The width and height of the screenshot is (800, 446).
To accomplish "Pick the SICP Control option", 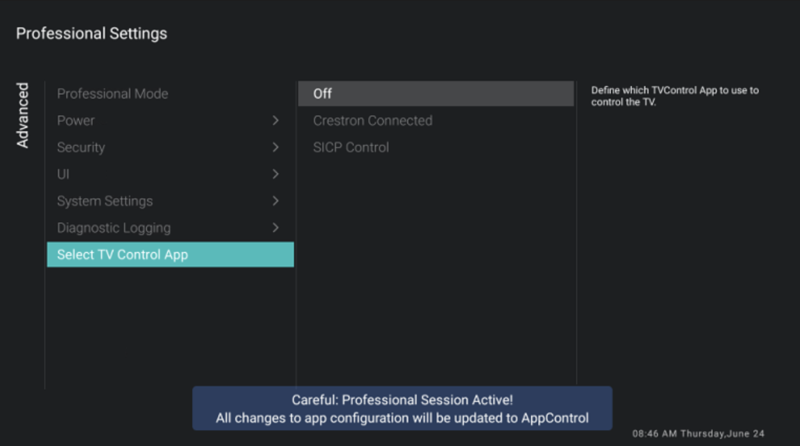I will click(351, 148).
